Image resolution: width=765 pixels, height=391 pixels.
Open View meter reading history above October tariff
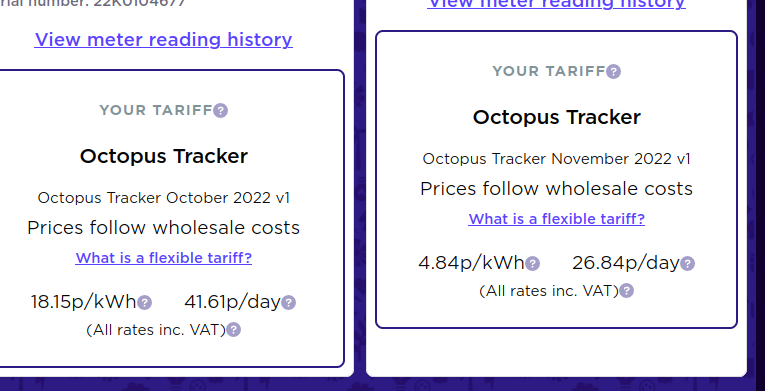coord(163,40)
